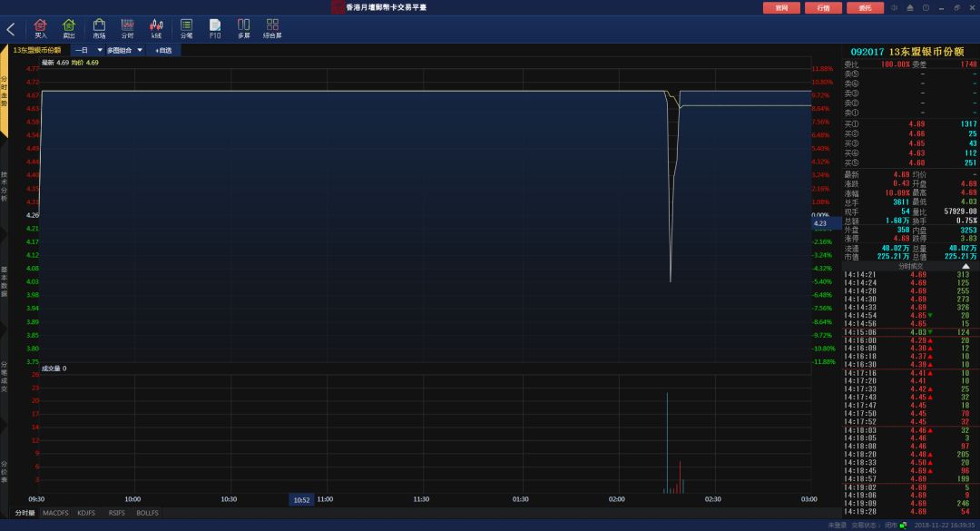Open the 基本数据 left sidebar tab
Image resolution: width=980 pixels, height=531 pixels.
coord(4,281)
